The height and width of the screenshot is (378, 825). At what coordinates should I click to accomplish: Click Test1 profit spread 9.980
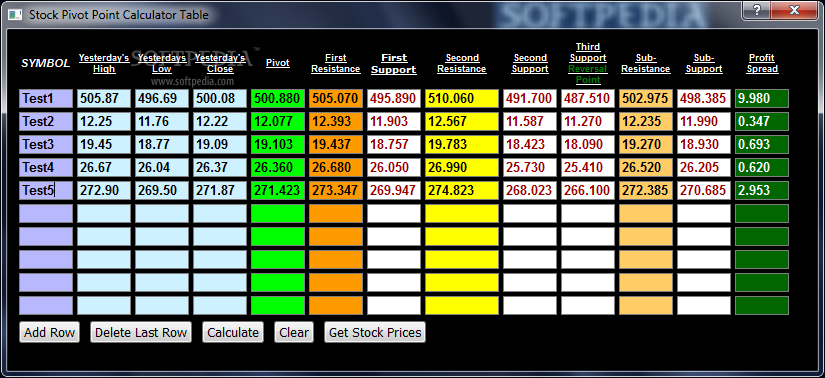pos(762,98)
